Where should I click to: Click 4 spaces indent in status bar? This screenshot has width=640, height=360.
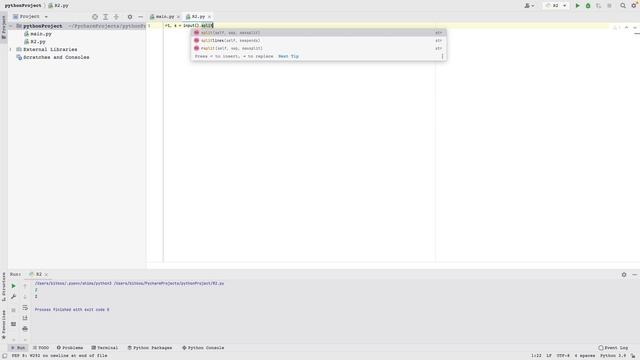(x=584, y=356)
